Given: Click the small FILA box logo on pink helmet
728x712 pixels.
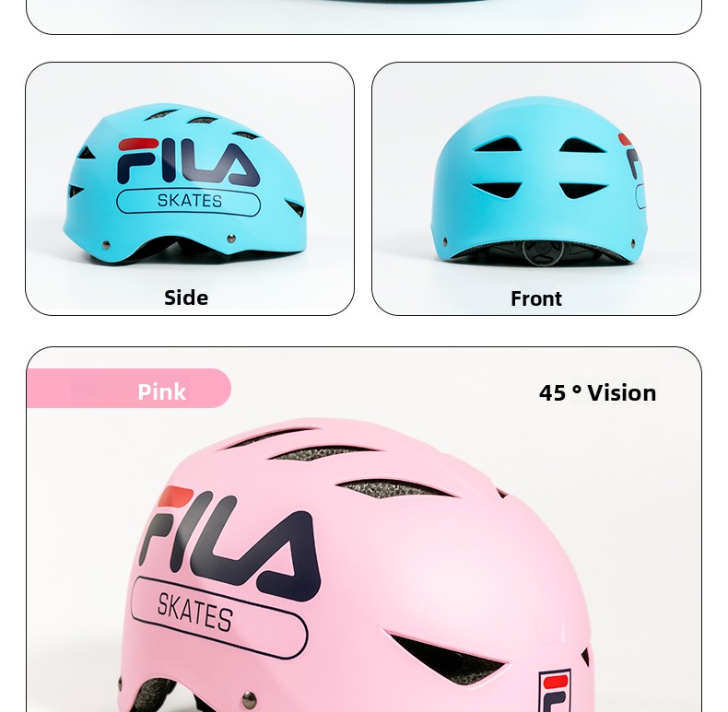Looking at the screenshot, I should (555, 691).
